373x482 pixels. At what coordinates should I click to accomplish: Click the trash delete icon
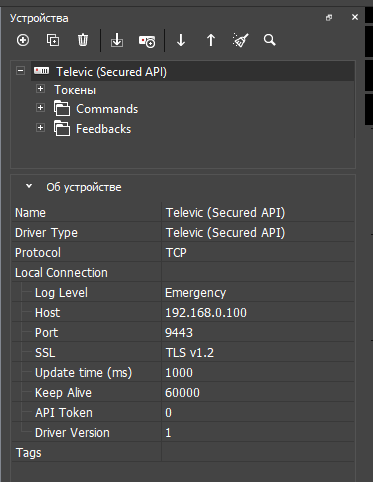click(x=83, y=40)
